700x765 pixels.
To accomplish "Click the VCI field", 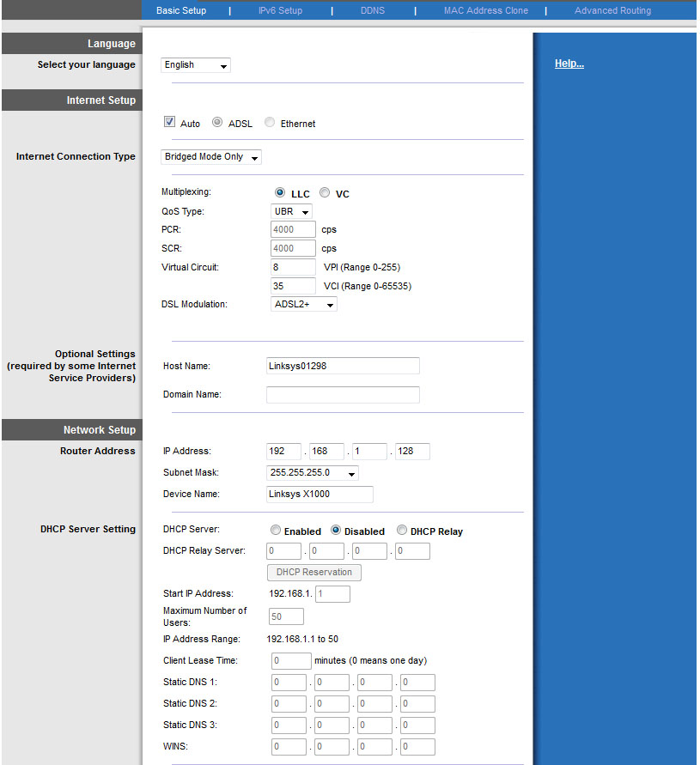I will coord(293,286).
